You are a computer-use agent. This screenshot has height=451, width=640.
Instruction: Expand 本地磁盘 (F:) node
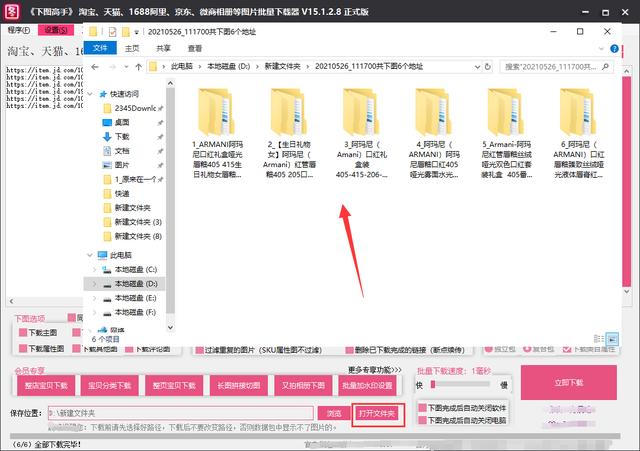point(95,312)
